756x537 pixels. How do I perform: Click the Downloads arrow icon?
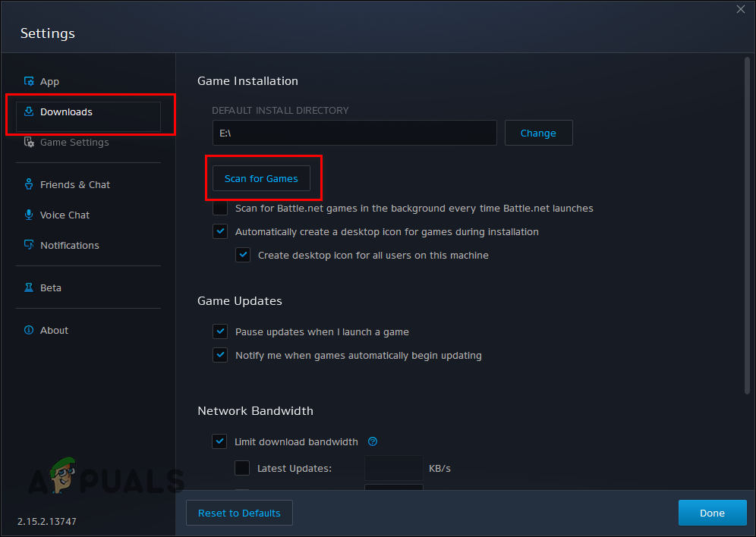click(x=29, y=111)
